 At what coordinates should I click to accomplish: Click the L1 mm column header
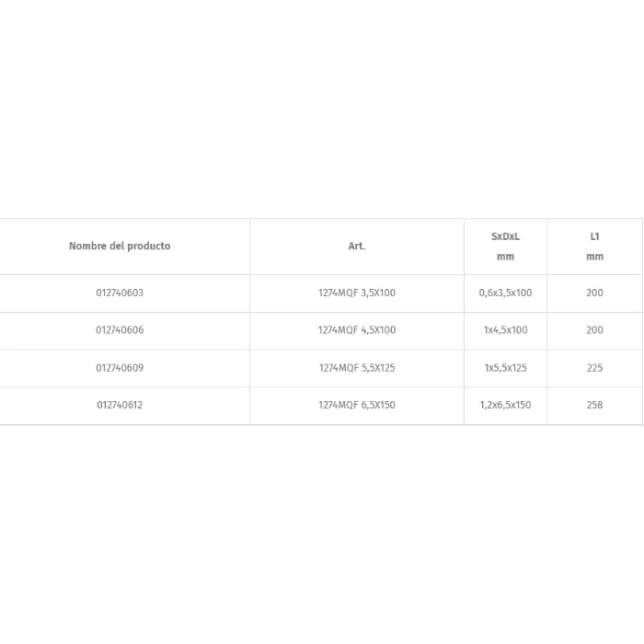tap(594, 247)
